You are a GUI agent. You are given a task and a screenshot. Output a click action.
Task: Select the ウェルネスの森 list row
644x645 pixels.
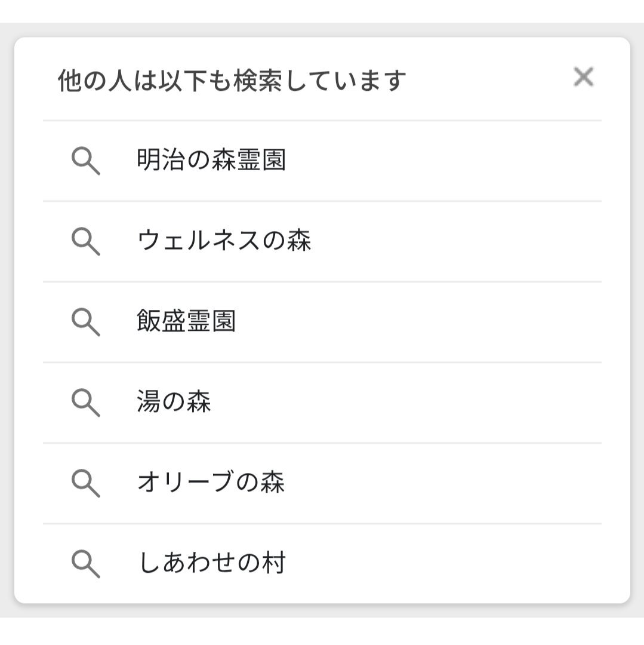coord(322,242)
